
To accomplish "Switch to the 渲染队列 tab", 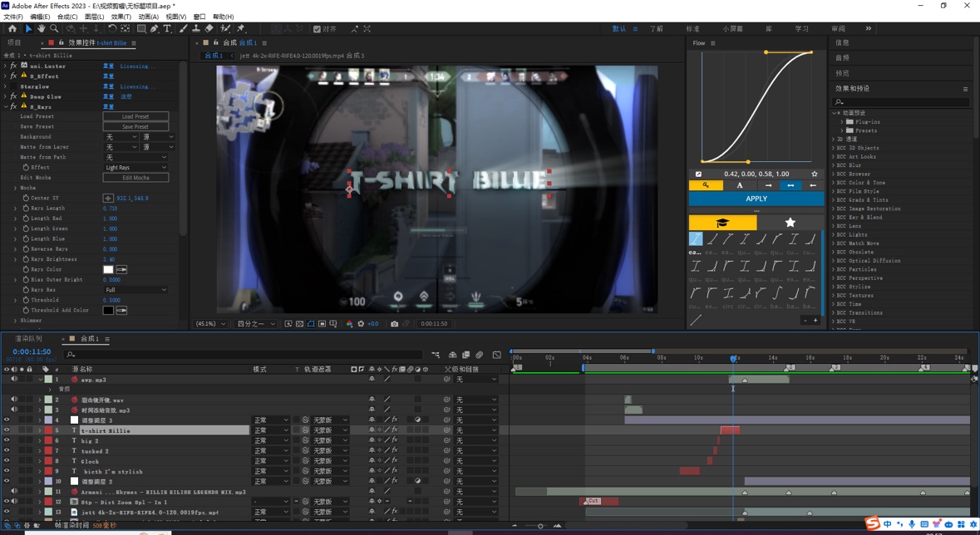I will [x=28, y=339].
